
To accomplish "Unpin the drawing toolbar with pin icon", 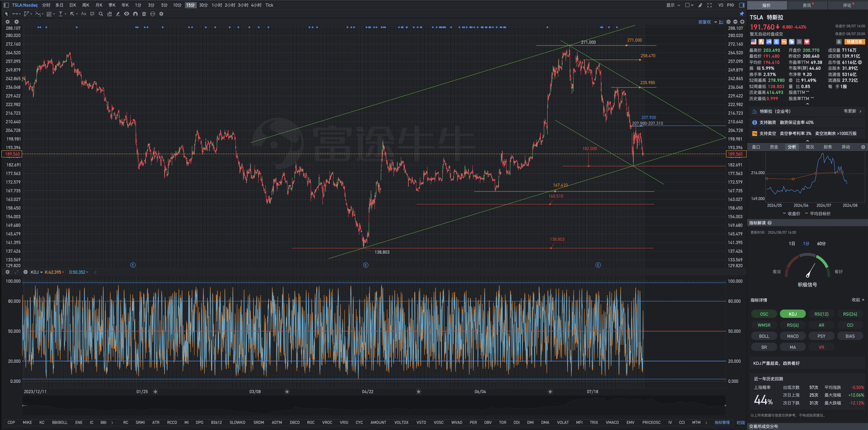I will click(x=742, y=14).
